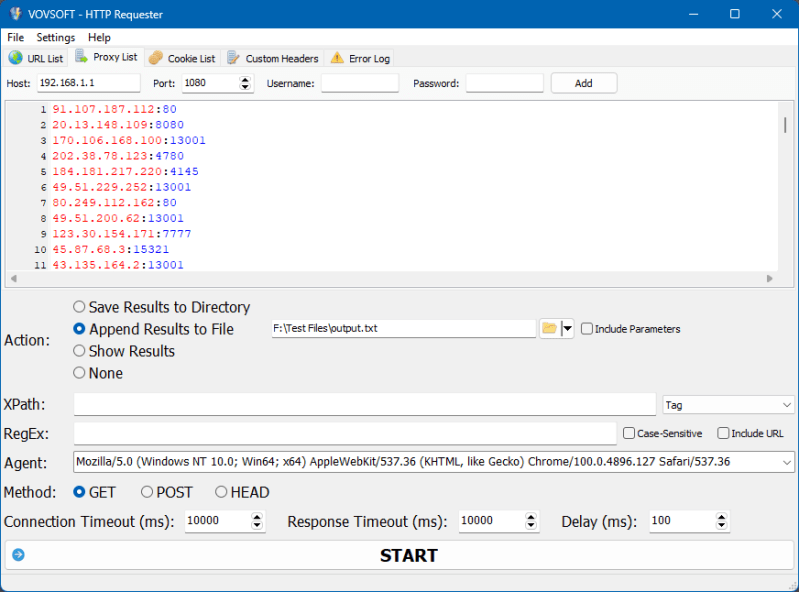This screenshot has width=799, height=592.
Task: Enable the Include Parameters checkbox
Action: pyautogui.click(x=587, y=329)
